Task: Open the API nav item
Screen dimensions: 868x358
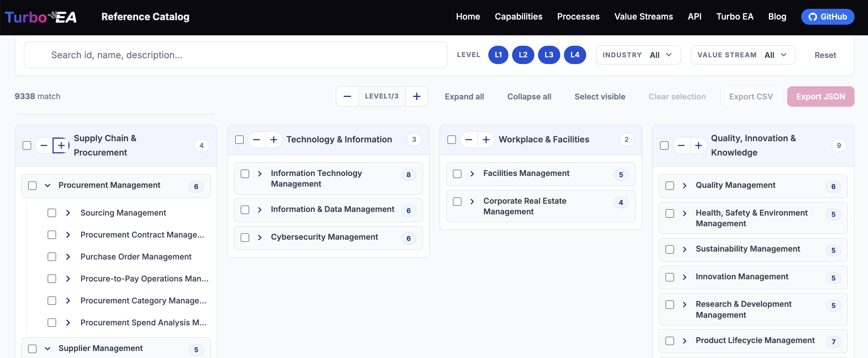Action: tap(694, 16)
